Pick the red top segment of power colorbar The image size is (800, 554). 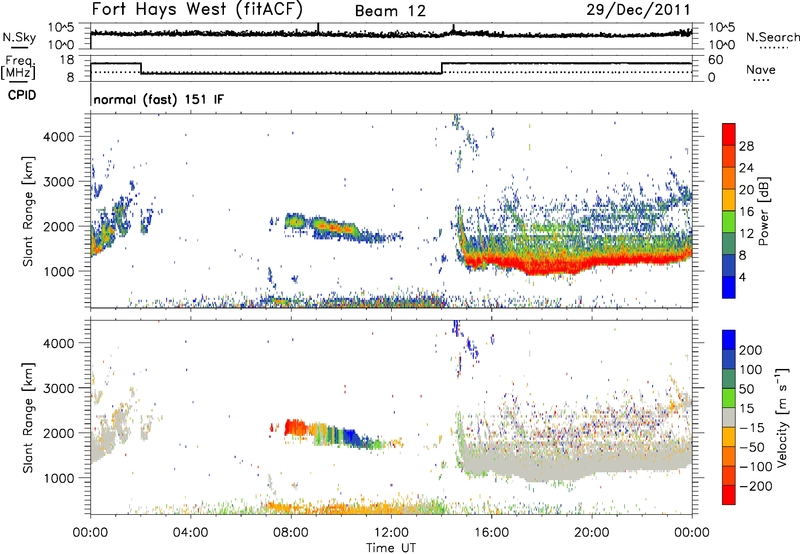point(729,134)
